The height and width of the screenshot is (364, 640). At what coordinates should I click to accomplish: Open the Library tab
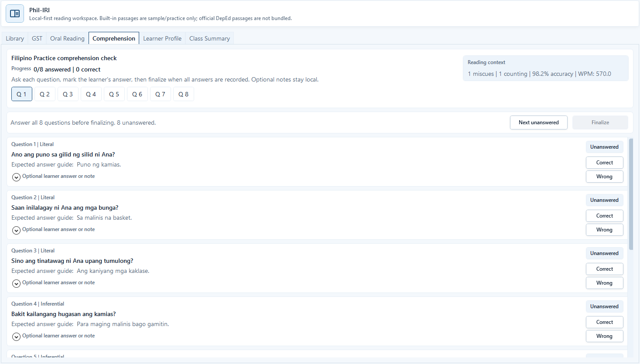click(15, 38)
